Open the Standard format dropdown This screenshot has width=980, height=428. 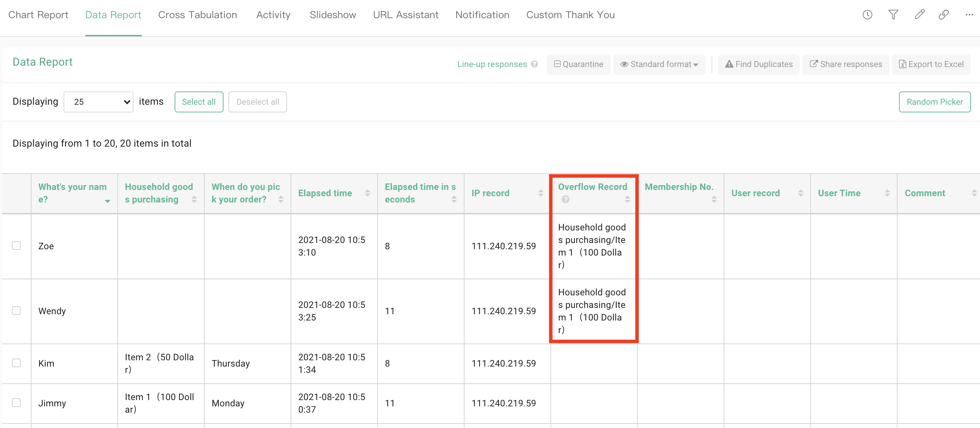click(x=659, y=64)
